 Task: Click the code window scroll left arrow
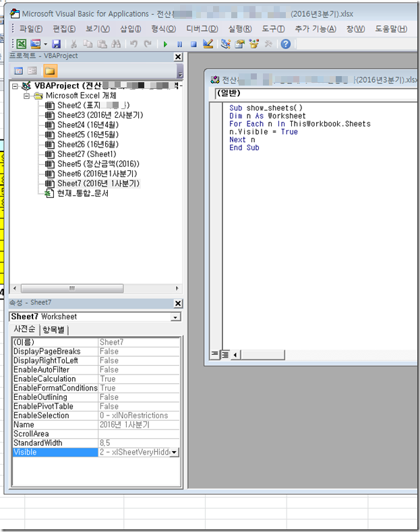point(235,356)
